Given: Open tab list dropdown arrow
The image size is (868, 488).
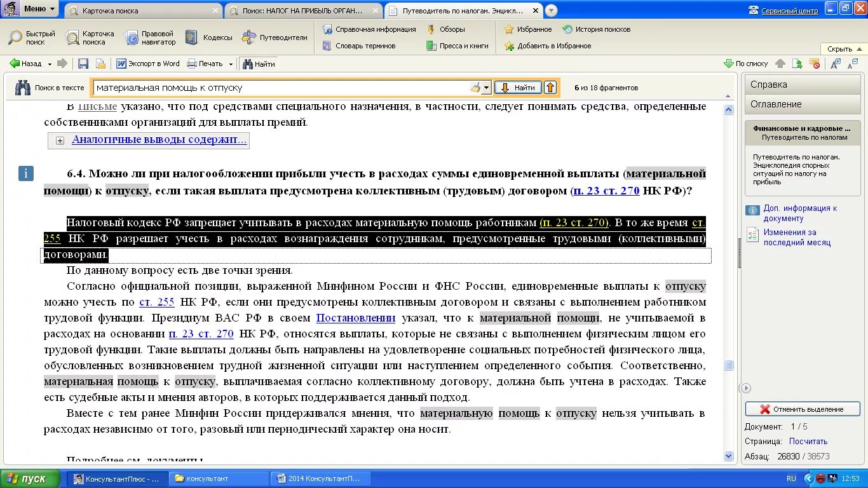Looking at the screenshot, I should [551, 11].
